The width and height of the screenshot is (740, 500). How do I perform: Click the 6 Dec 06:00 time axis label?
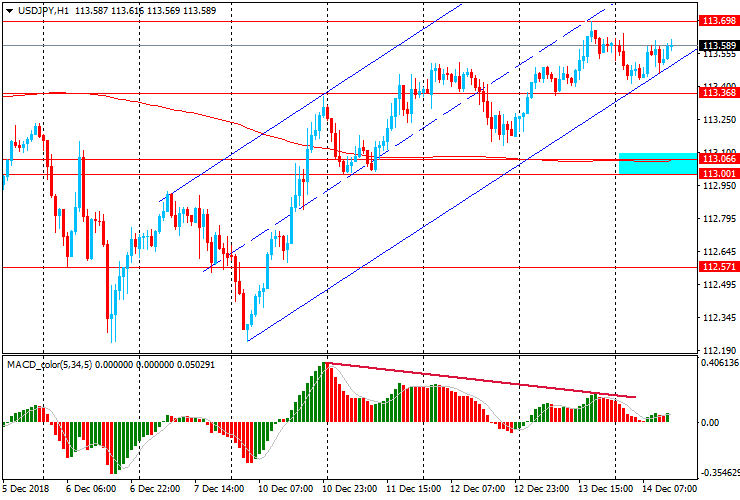[x=91, y=488]
